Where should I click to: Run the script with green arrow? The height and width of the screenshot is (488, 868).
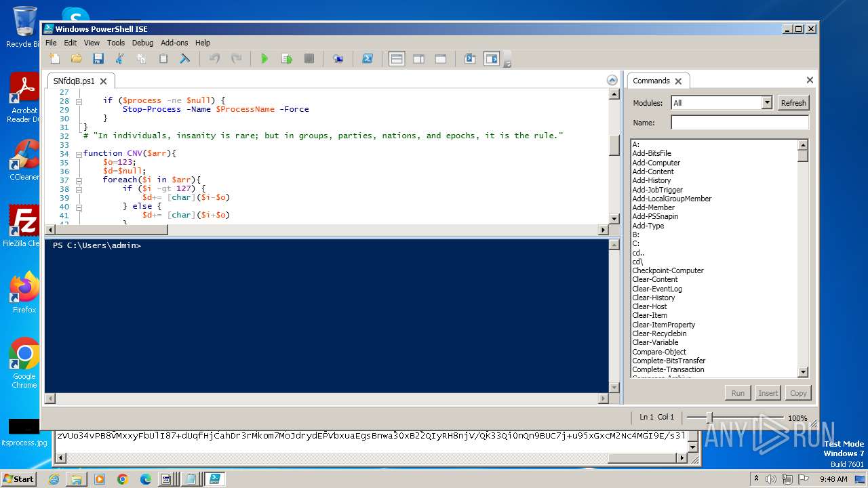264,59
